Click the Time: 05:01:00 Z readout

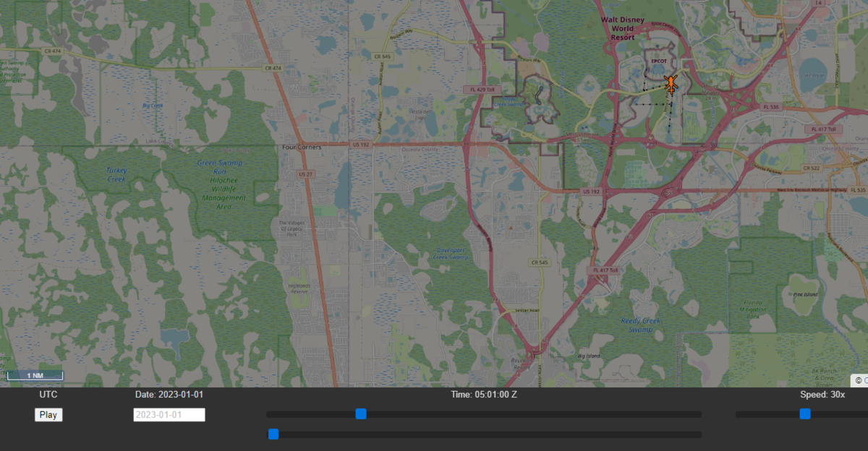[x=484, y=394]
